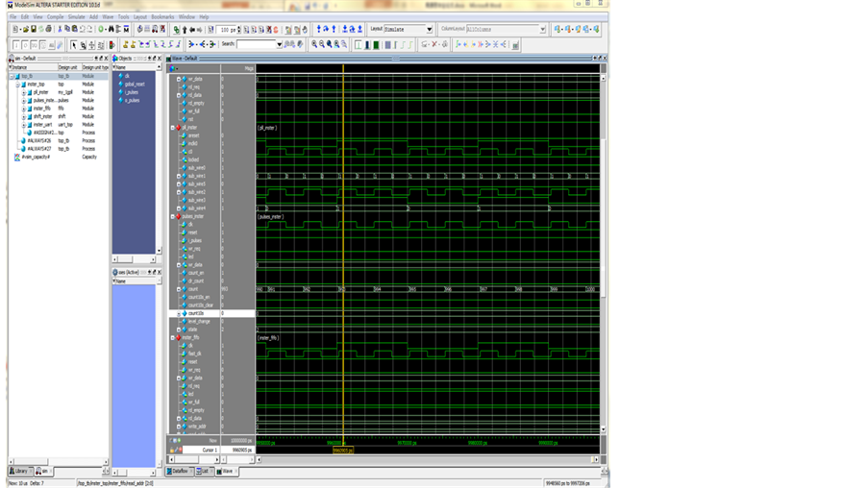
Task: Select the arrow pointer select mode tool
Action: point(74,44)
